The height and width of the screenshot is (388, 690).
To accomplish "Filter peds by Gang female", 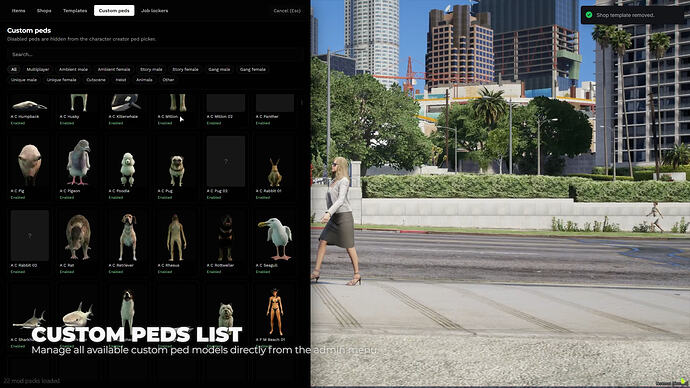I will pos(253,70).
